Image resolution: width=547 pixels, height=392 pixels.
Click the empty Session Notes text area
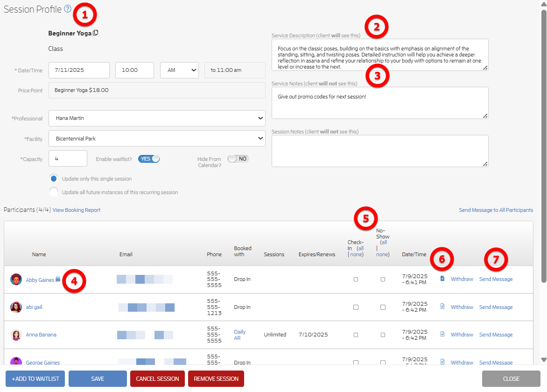pyautogui.click(x=380, y=151)
